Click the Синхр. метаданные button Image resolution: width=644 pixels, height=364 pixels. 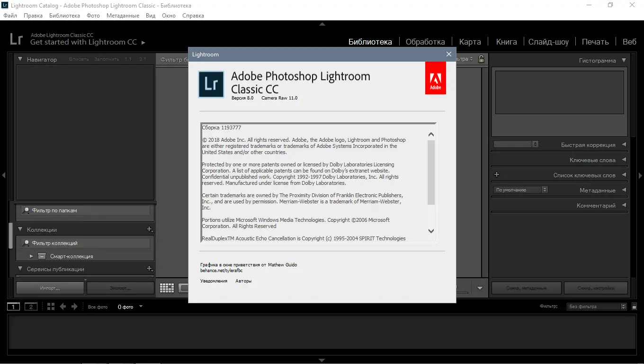(x=526, y=288)
